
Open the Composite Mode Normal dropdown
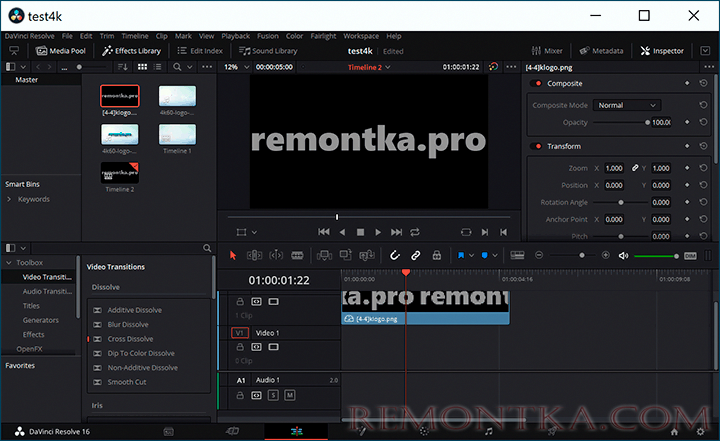627,105
